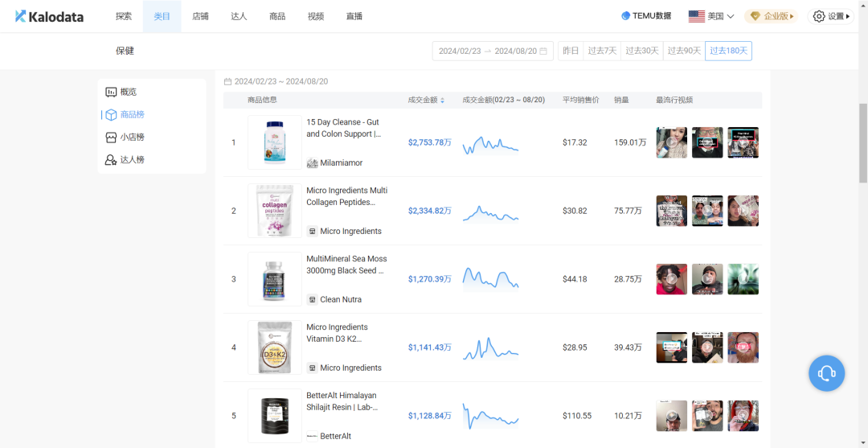
Task: Play first video of 15 Day Cleanse
Action: coord(671,142)
